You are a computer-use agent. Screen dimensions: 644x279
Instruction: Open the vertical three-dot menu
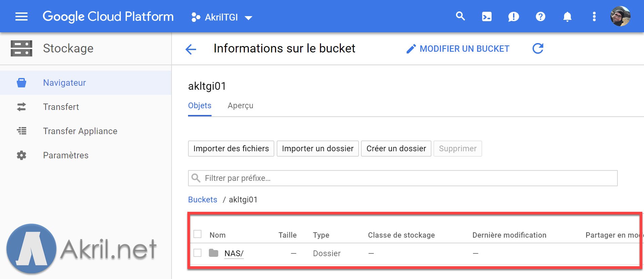594,16
